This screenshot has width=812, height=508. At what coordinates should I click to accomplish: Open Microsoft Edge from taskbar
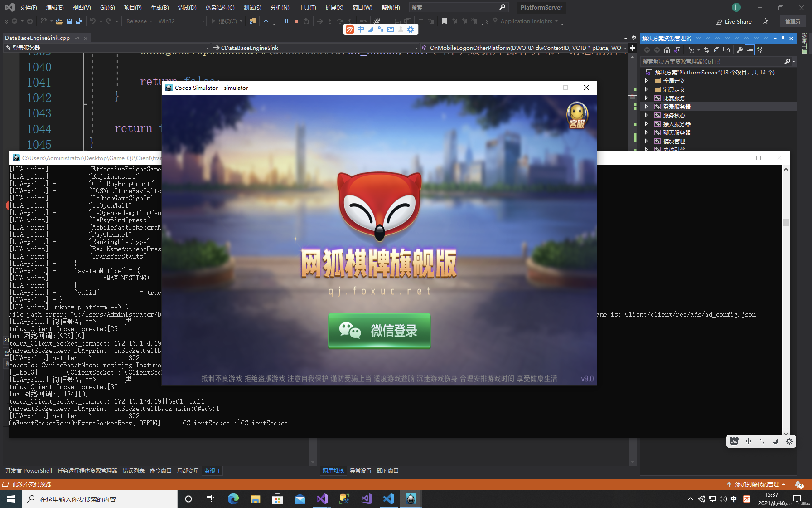pos(233,499)
